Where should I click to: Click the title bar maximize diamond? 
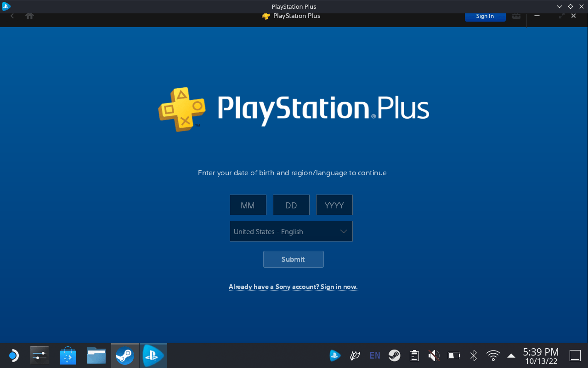pyautogui.click(x=571, y=6)
